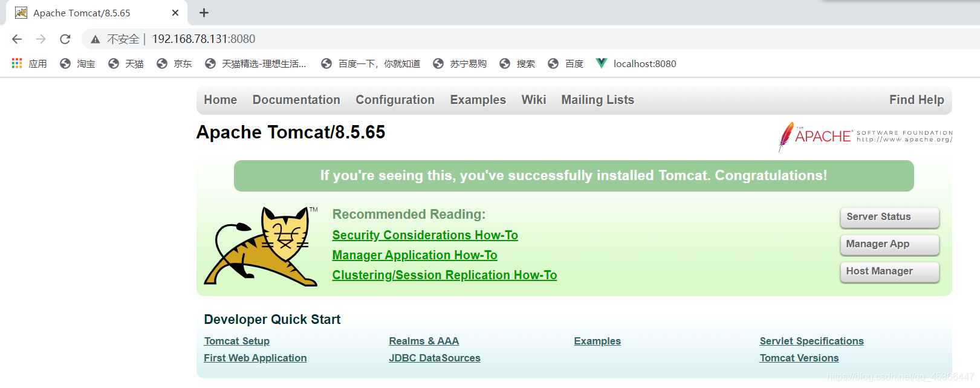Open the 京东 bookmark
980x388 pixels.
(174, 63)
